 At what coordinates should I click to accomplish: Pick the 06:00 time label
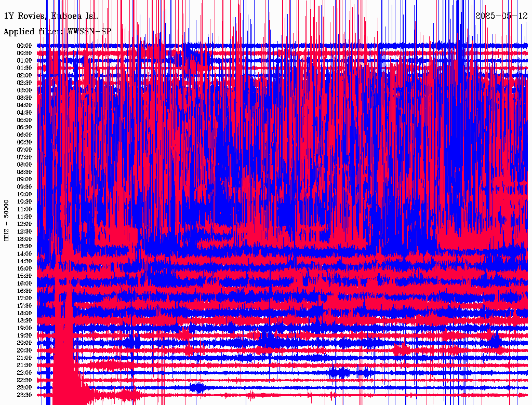point(24,135)
